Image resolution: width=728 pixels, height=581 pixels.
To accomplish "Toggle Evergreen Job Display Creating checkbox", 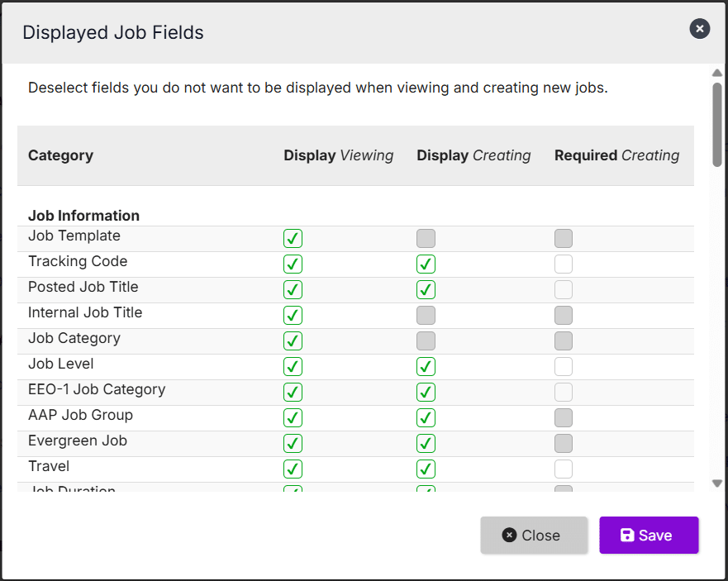I will tap(426, 444).
